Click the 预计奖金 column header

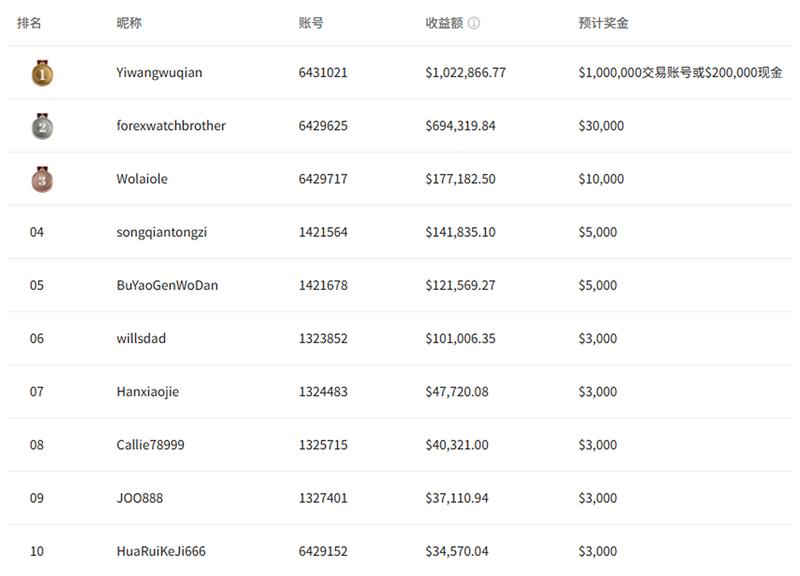[603, 23]
